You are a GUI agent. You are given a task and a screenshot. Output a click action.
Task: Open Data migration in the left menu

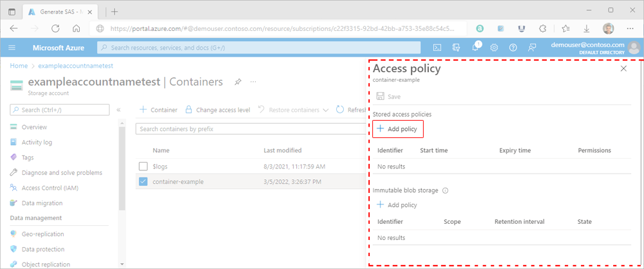42,203
